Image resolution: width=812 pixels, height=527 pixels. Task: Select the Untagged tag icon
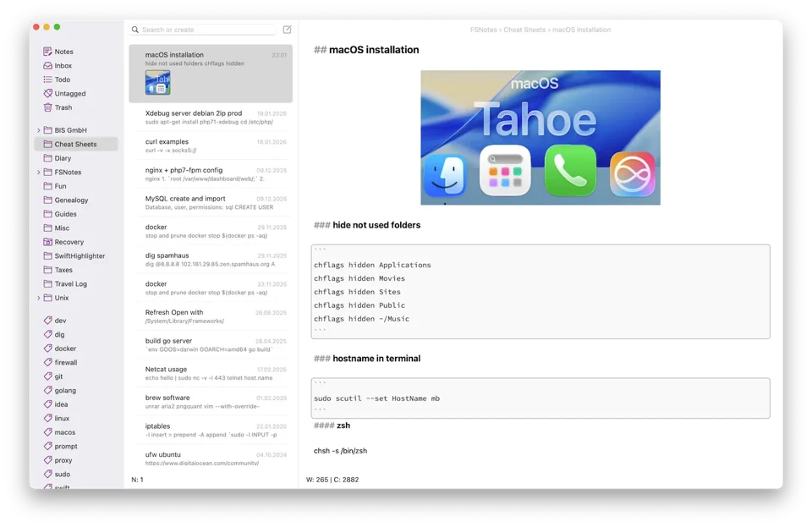(x=47, y=93)
